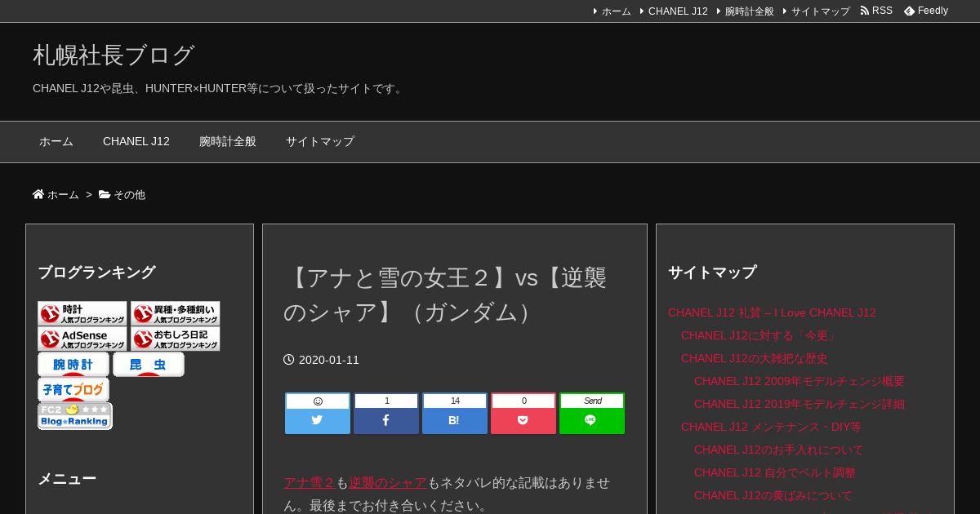
Task: Send the article via LINE
Action: tap(592, 414)
